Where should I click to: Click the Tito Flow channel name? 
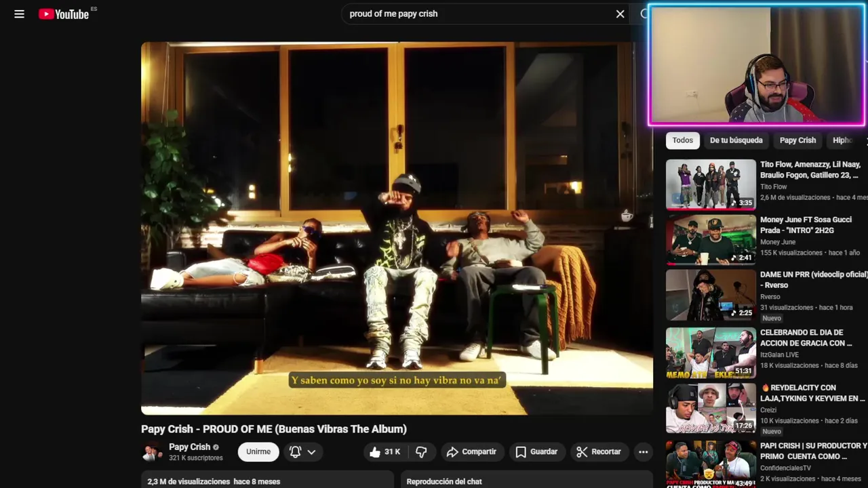(774, 187)
